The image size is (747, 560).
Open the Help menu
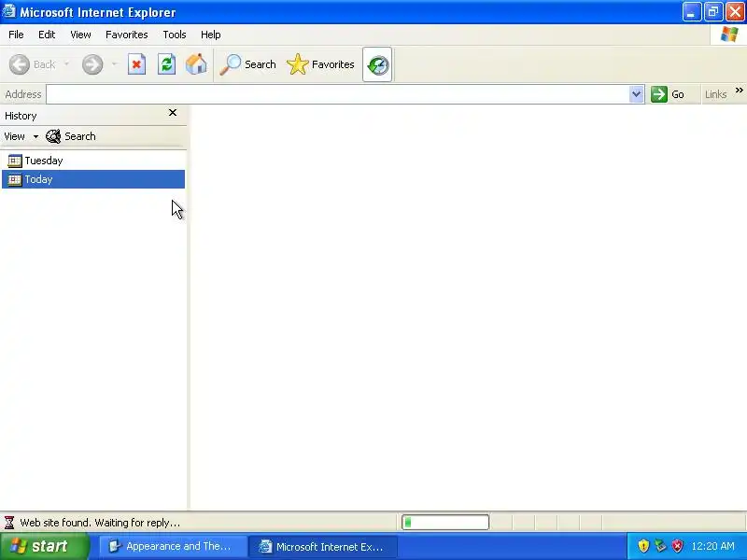coord(211,35)
